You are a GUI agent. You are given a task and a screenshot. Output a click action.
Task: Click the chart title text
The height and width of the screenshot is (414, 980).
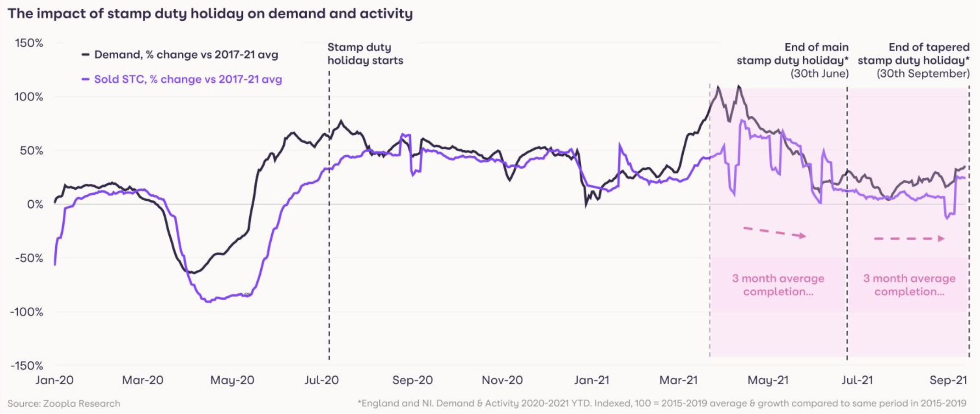click(x=210, y=14)
